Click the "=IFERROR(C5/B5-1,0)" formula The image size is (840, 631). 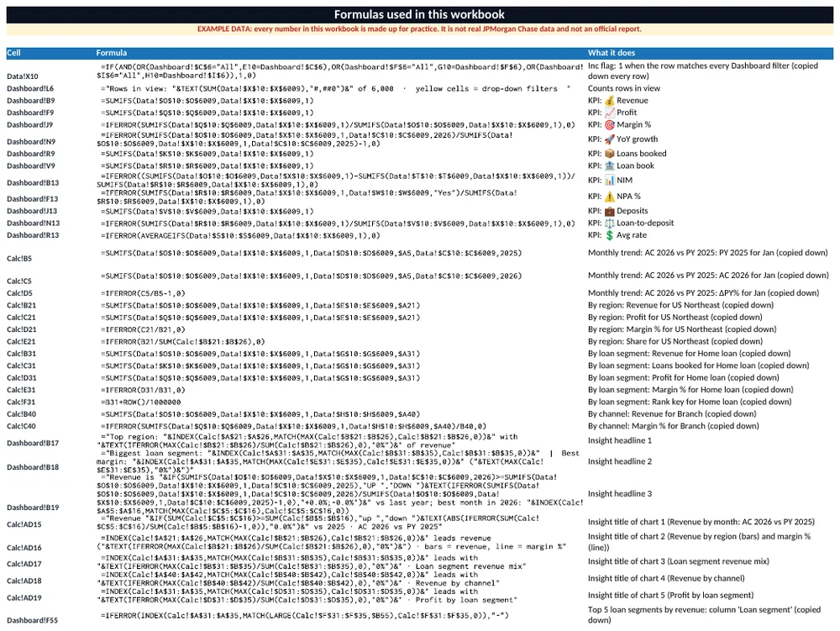[143, 293]
